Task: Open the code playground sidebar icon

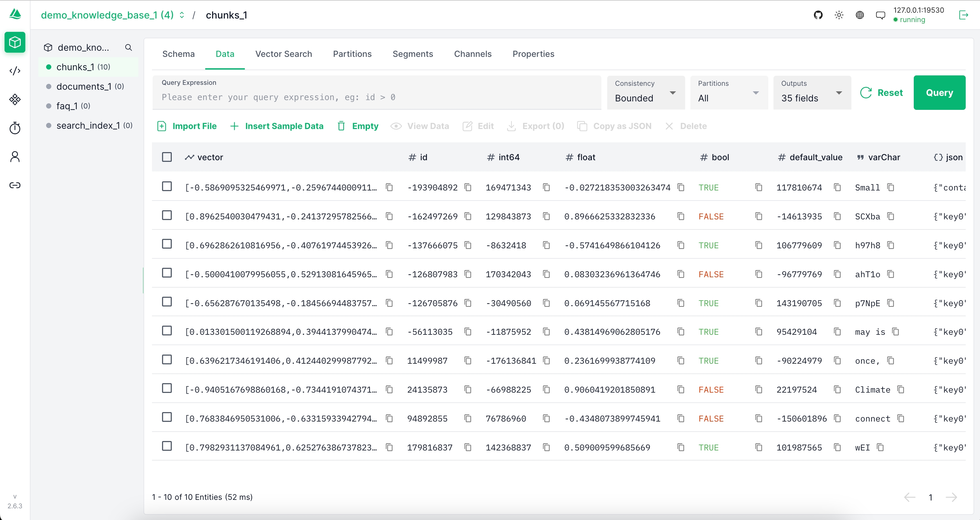Action: [15, 71]
